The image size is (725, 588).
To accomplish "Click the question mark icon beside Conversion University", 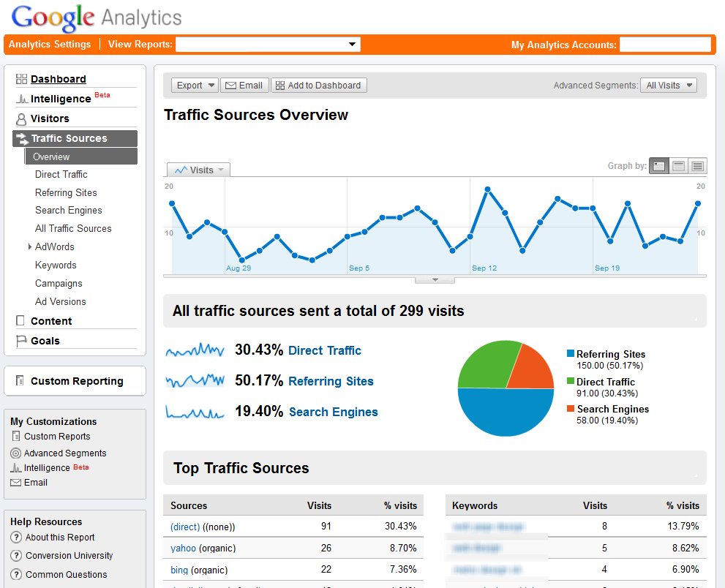I will [16, 556].
